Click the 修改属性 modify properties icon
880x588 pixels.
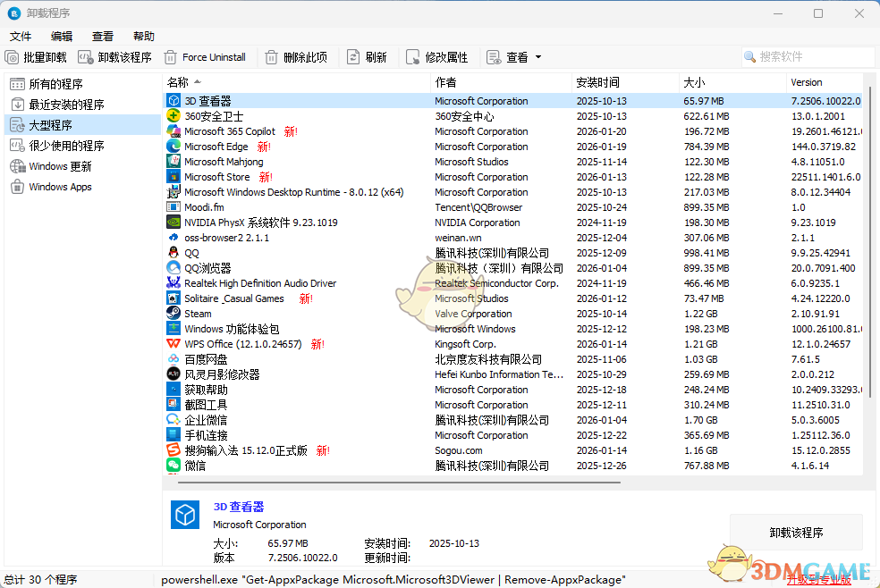tap(412, 56)
